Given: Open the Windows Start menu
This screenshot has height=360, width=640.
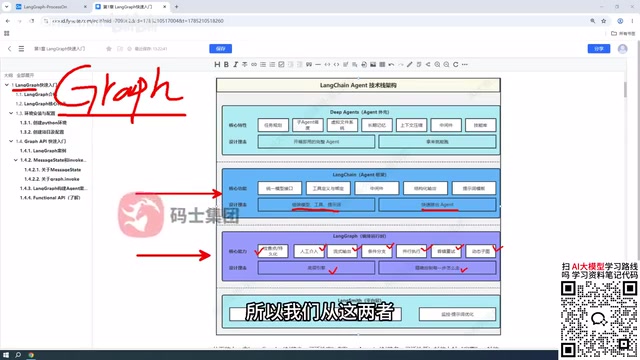Looking at the screenshot, I should [6, 355].
